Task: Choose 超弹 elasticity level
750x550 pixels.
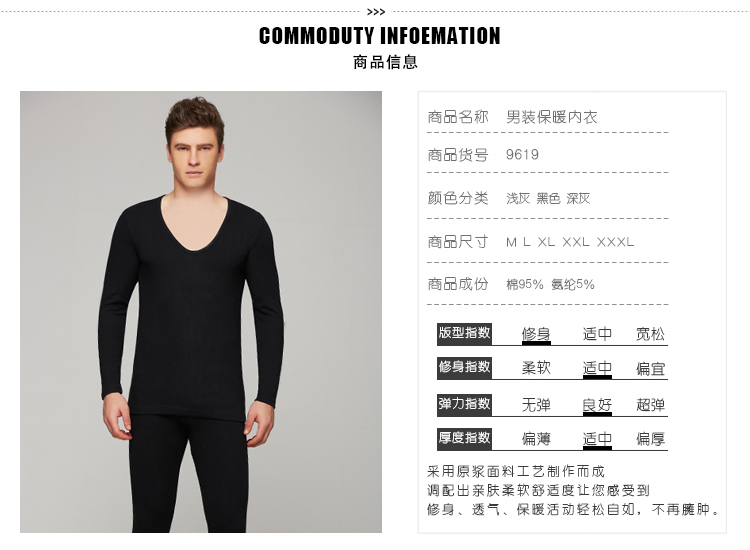Action: pyautogui.click(x=650, y=405)
